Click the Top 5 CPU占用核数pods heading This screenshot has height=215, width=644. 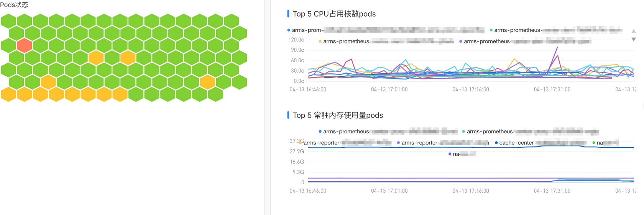tap(334, 14)
